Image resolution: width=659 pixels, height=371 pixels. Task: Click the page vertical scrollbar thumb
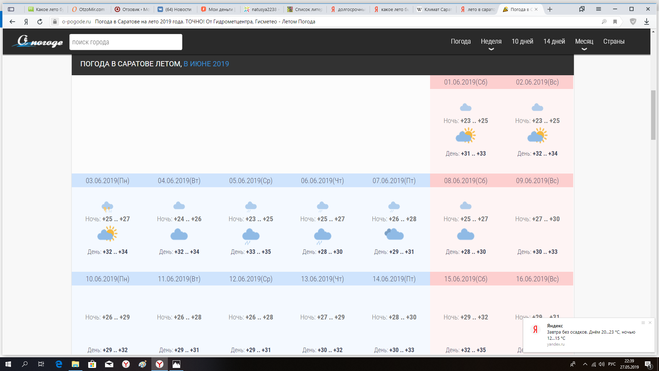(653, 115)
